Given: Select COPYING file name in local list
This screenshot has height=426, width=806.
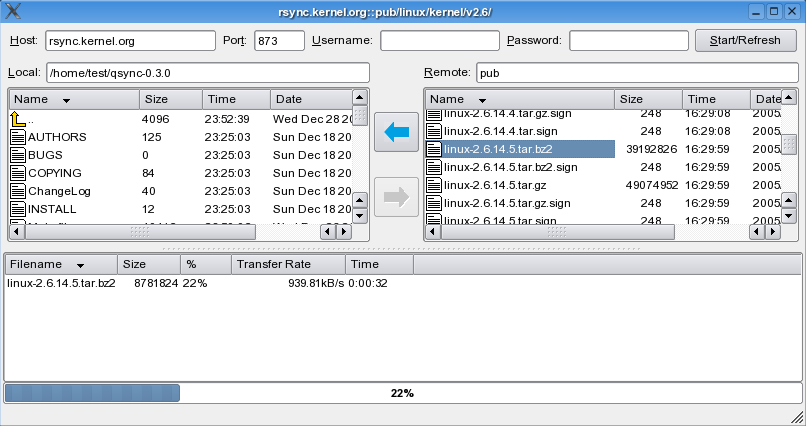Looking at the screenshot, I should [54, 173].
